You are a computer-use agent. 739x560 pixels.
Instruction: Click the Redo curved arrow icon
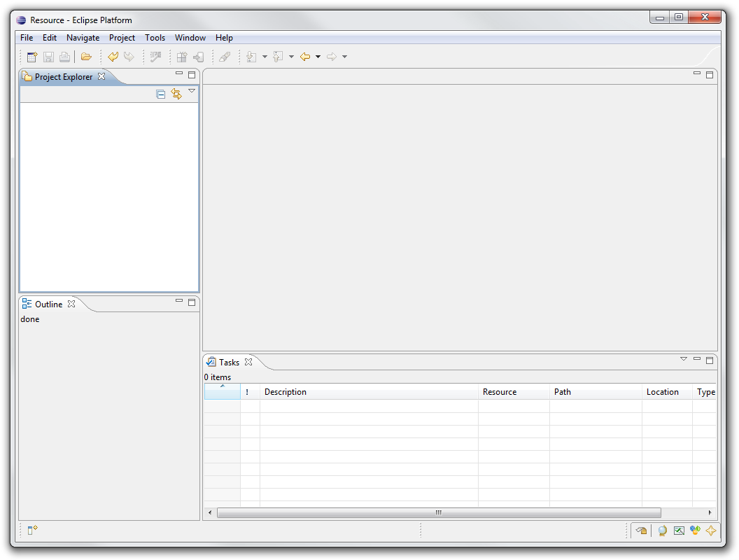pyautogui.click(x=129, y=57)
